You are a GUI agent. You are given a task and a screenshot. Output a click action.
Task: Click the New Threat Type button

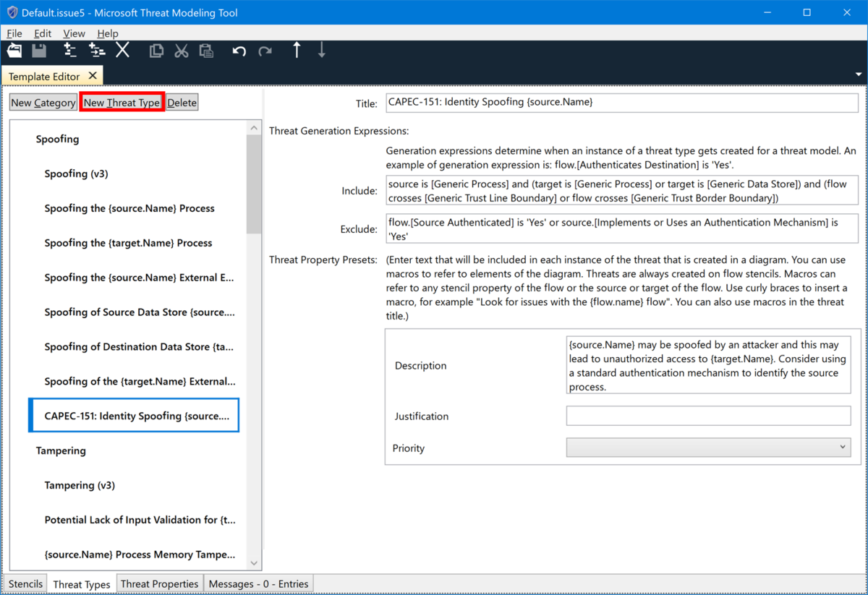122,103
